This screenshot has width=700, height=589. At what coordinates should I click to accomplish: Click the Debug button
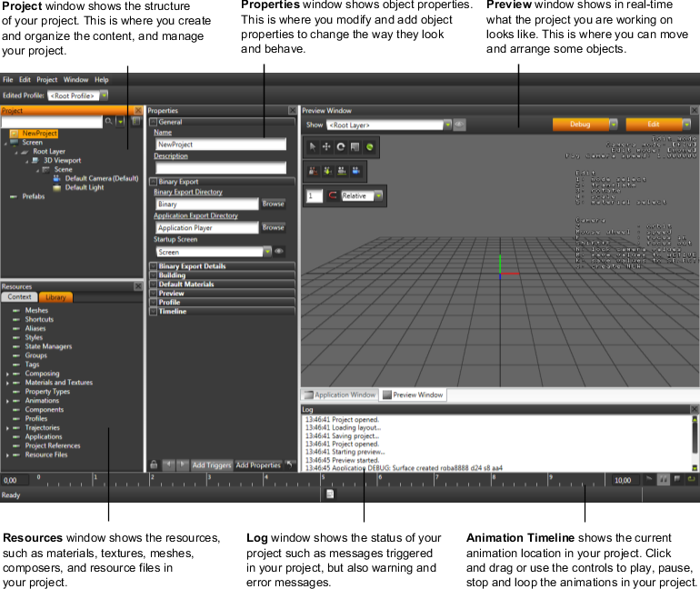[579, 125]
